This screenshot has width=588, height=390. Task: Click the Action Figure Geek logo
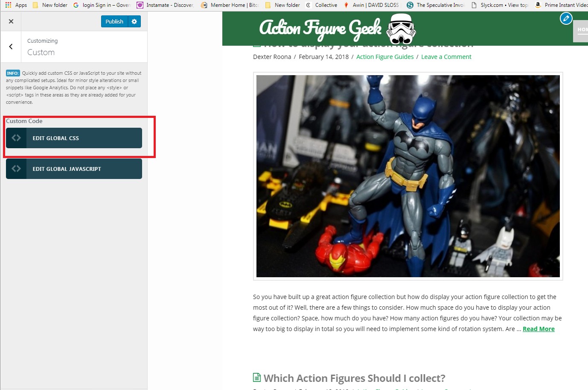(x=337, y=28)
